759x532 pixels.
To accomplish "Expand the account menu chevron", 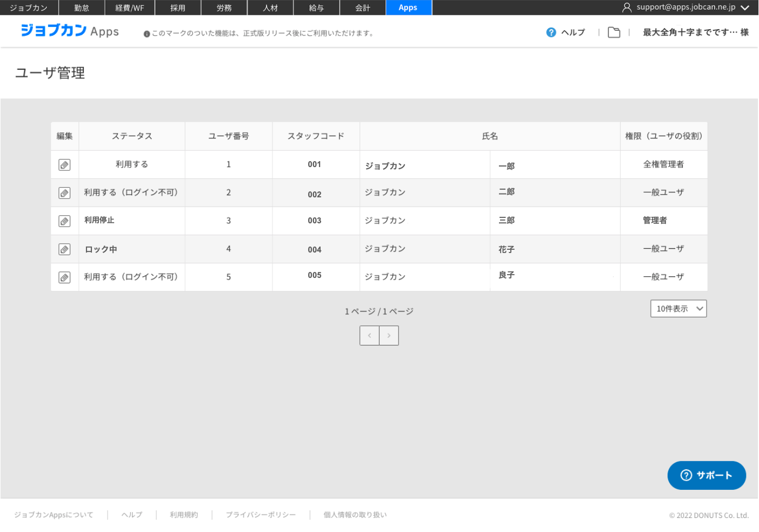I will 745,8.
